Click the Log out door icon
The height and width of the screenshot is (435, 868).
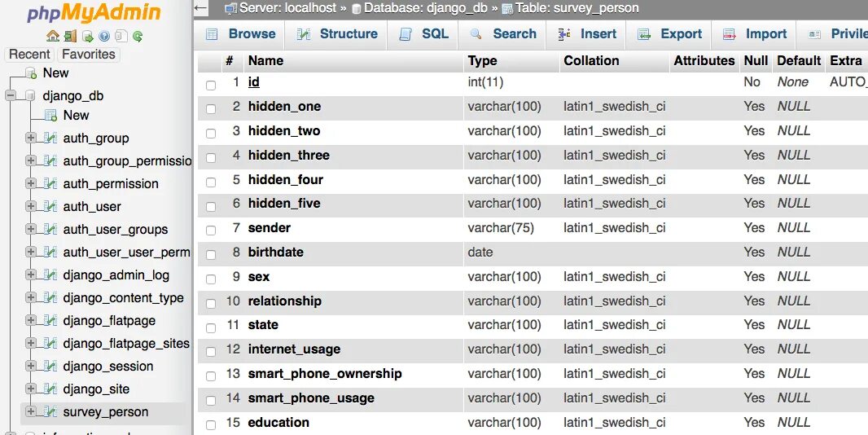[70, 36]
